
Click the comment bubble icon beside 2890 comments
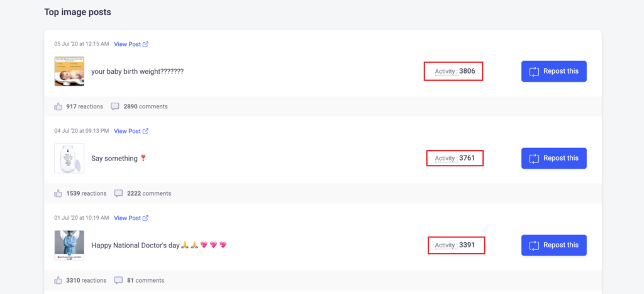(115, 106)
